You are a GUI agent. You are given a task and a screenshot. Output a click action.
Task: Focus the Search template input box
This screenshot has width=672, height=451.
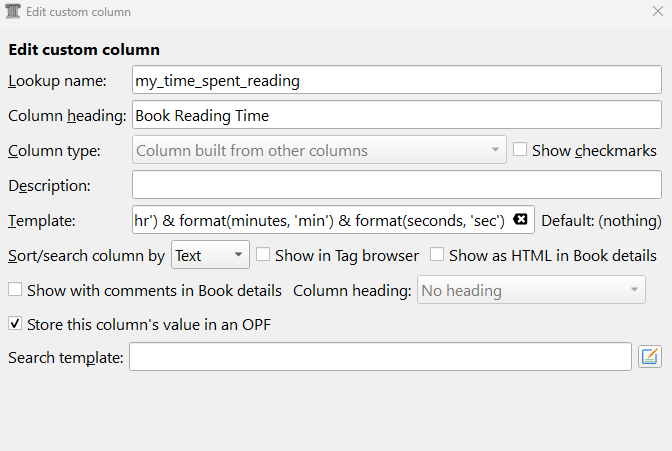tap(380, 357)
